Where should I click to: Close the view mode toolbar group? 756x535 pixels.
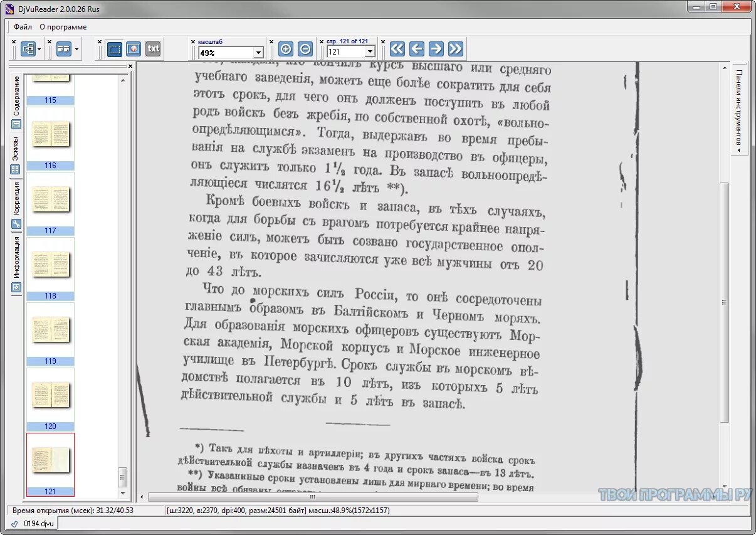[50, 41]
